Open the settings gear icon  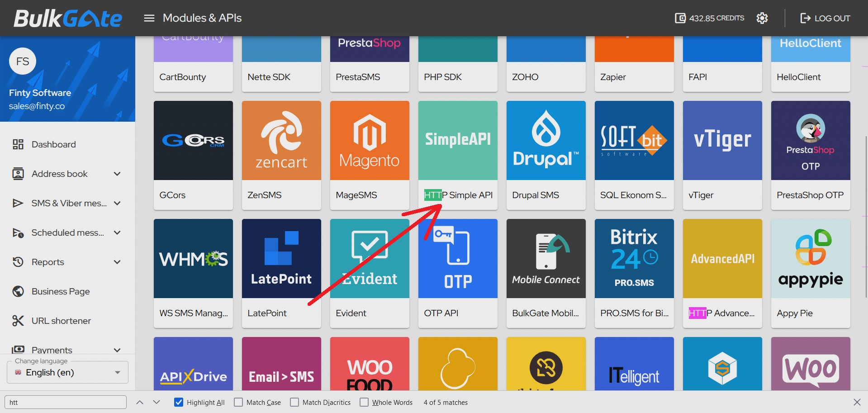click(762, 18)
